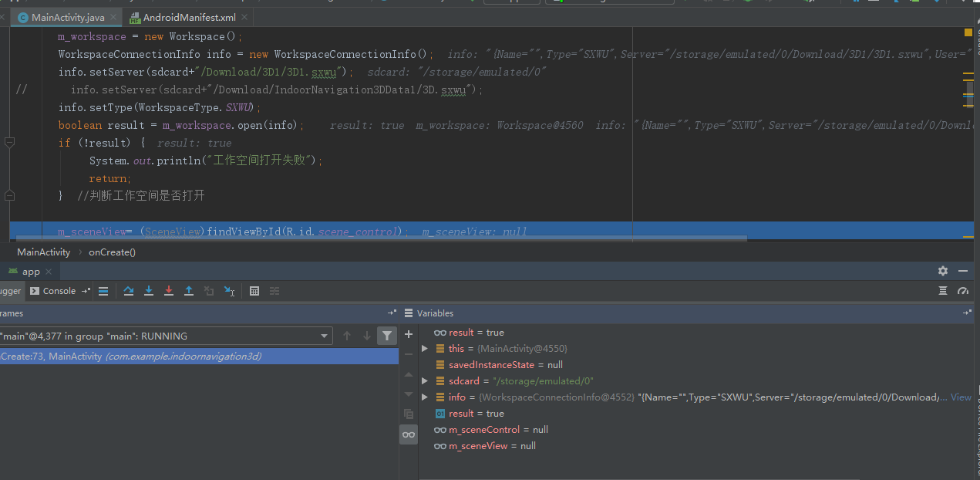Hide the debug tool window with the dash icon

(963, 271)
